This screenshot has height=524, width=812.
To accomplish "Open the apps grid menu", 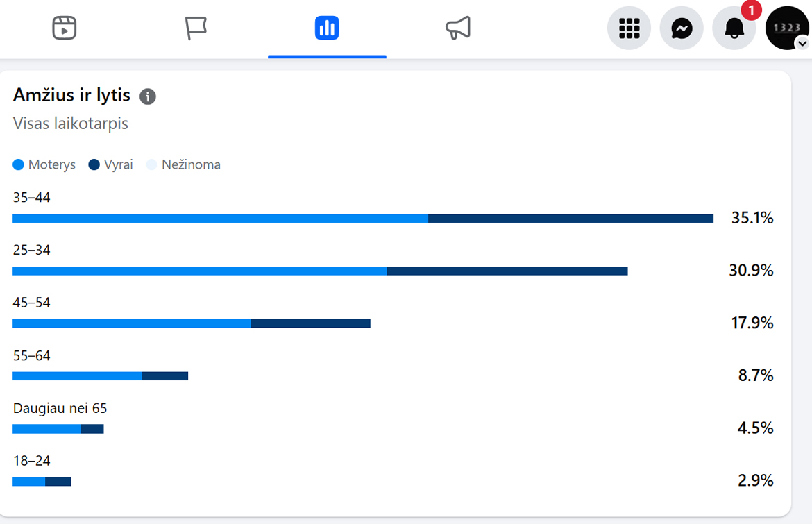I will [629, 28].
